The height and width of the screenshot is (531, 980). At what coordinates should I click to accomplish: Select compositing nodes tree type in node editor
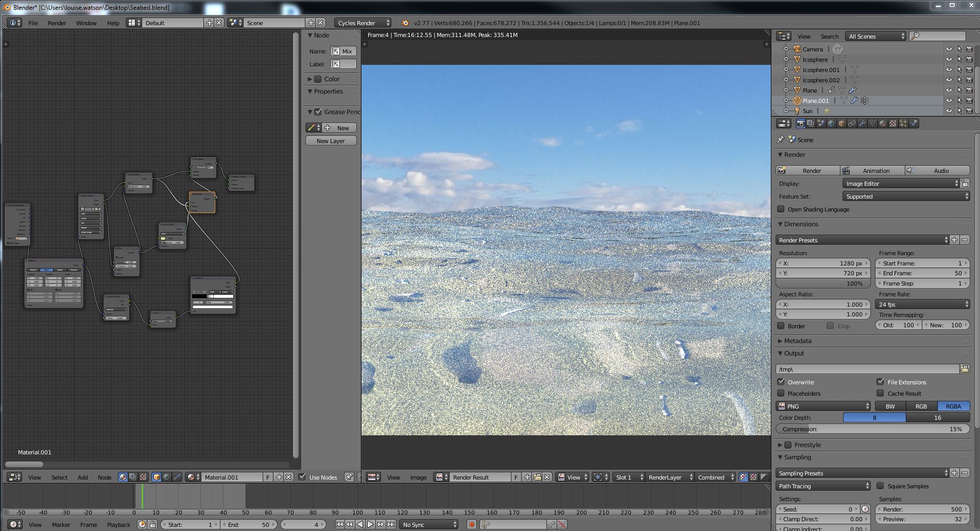coord(133,477)
